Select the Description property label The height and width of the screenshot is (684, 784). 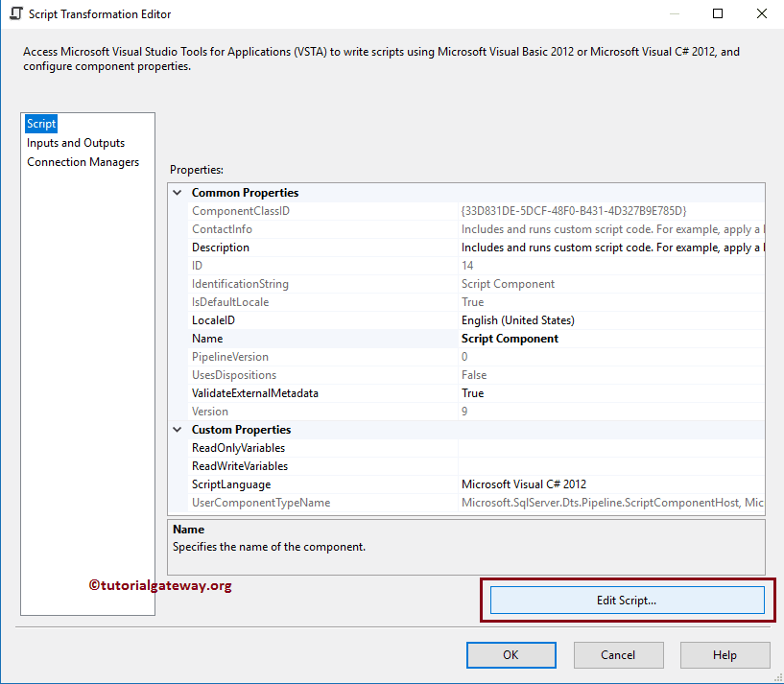click(221, 248)
